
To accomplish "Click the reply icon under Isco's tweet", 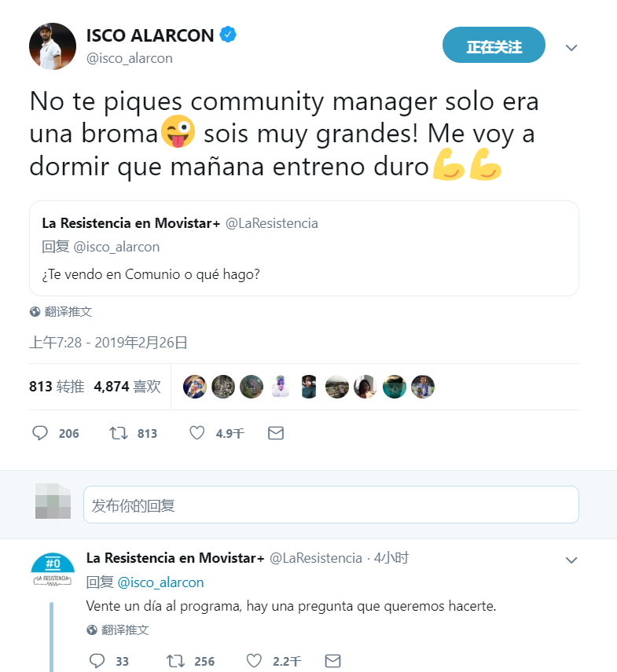I will pos(40,433).
